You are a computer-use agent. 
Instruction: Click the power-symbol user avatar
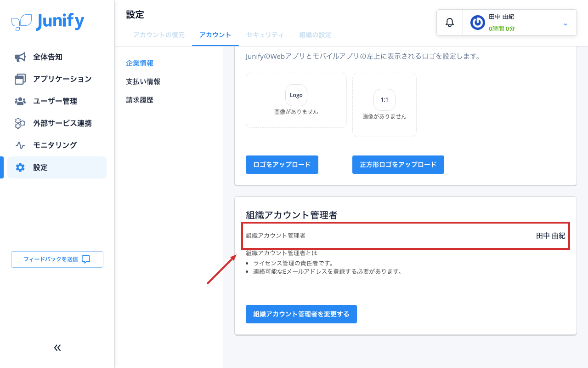478,23
